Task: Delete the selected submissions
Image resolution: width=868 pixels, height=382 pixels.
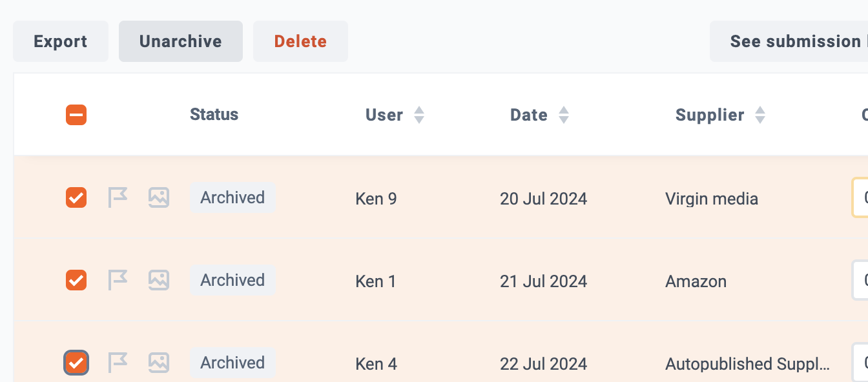Action: (300, 41)
